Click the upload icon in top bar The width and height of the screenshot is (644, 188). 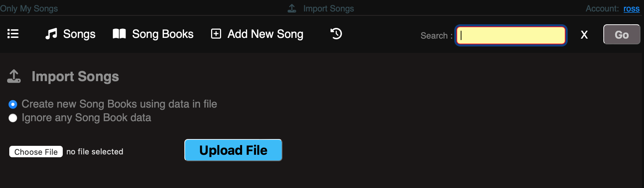pos(292,8)
